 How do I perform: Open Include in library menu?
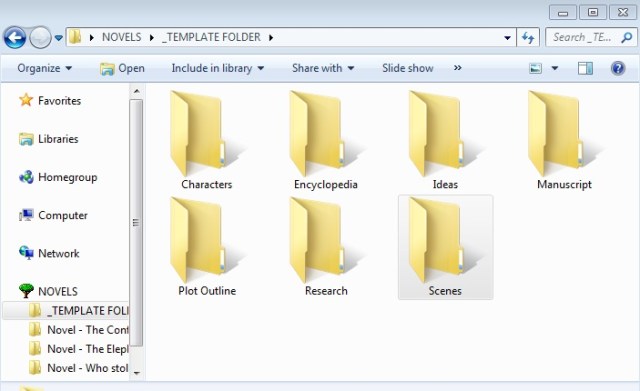[218, 68]
